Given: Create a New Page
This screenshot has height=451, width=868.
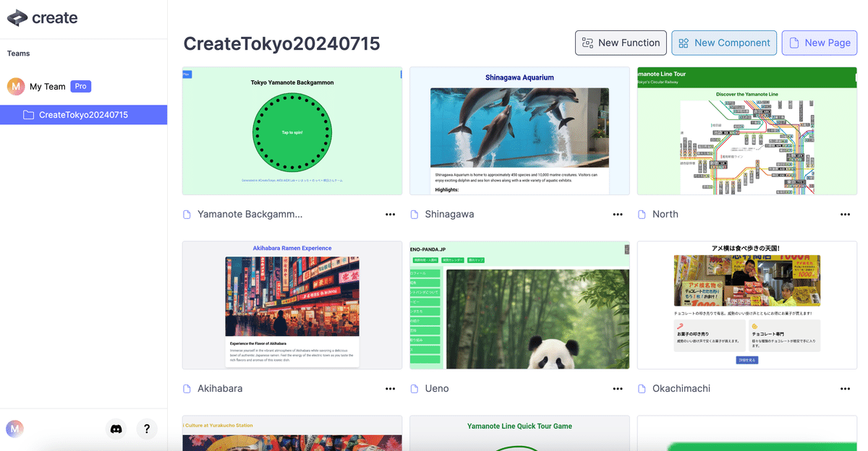Looking at the screenshot, I should (x=820, y=43).
